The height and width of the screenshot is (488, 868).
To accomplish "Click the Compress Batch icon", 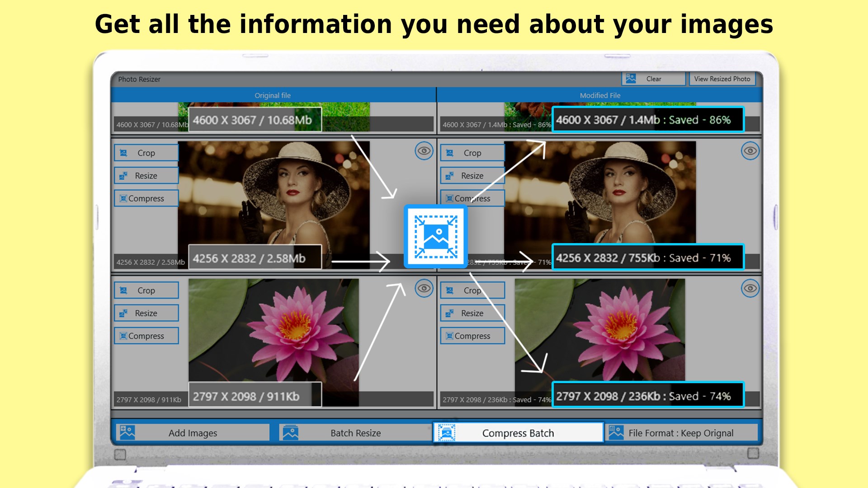I will click(447, 432).
